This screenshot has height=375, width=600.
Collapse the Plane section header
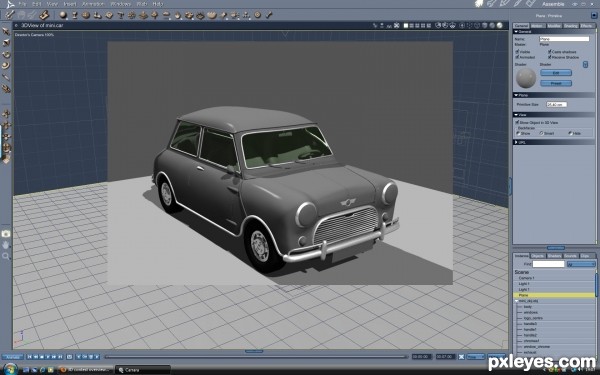[554, 95]
